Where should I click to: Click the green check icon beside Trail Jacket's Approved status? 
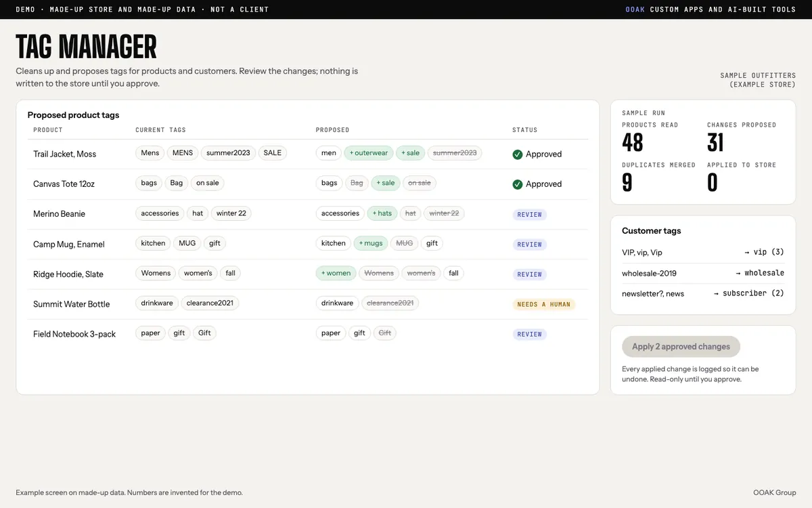[518, 154]
